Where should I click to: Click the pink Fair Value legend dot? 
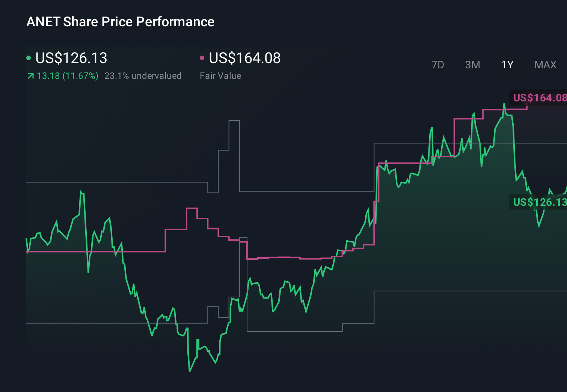202,58
